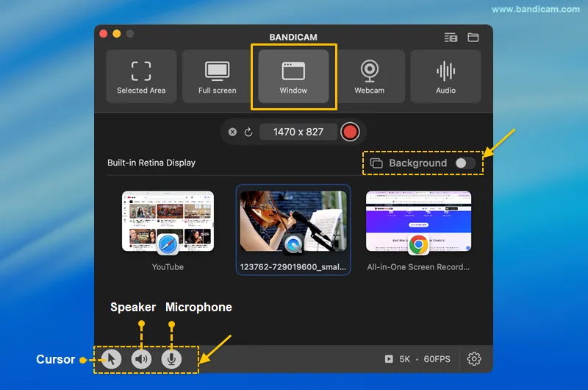
Task: Click the 1470 x 827 resolution field
Action: pyautogui.click(x=298, y=132)
